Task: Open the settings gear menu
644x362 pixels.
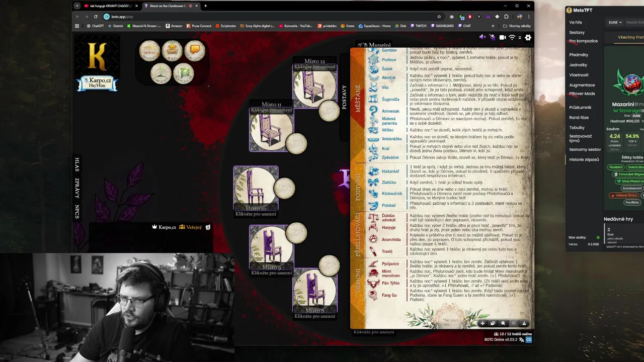Action: pos(528,37)
